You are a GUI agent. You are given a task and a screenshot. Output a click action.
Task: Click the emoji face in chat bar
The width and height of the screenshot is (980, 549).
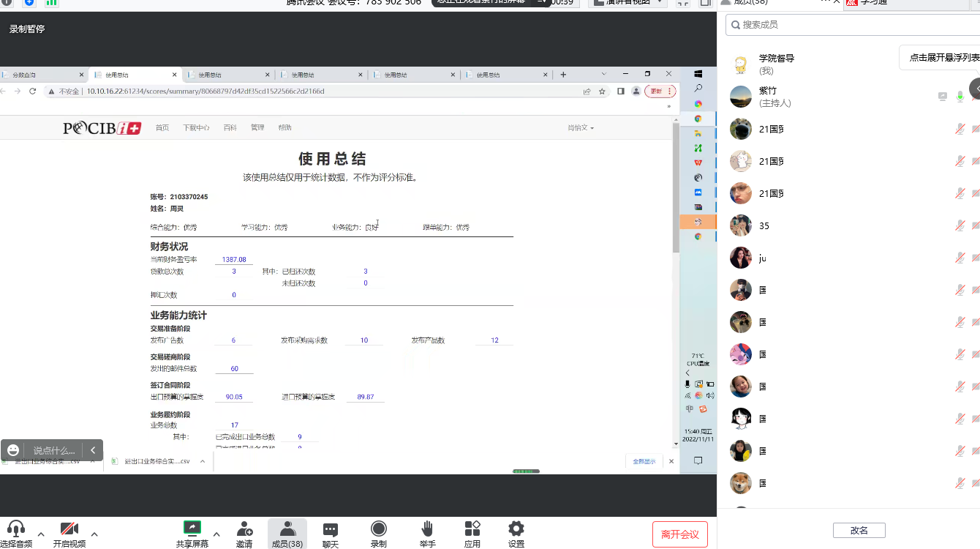pos(13,450)
